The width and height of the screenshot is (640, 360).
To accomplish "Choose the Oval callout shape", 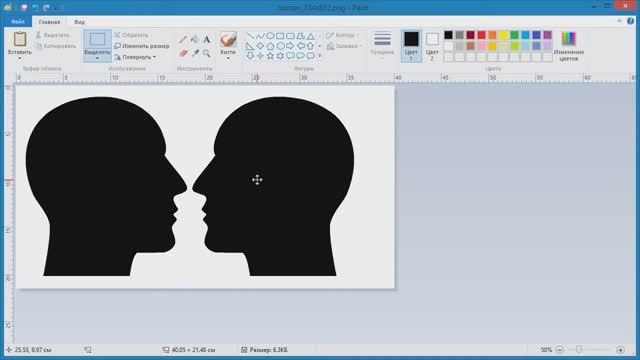I will pyautogui.click(x=300, y=56).
